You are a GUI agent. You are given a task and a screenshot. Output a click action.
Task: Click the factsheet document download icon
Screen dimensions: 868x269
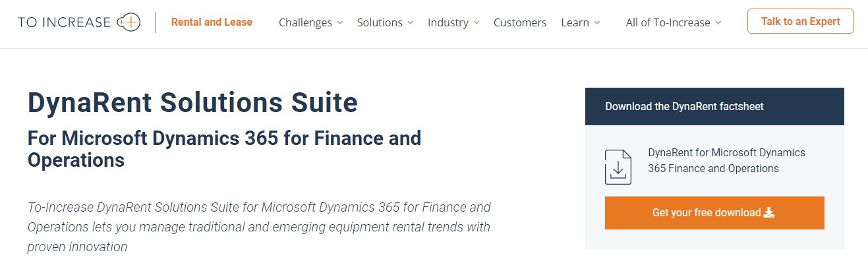tap(618, 167)
